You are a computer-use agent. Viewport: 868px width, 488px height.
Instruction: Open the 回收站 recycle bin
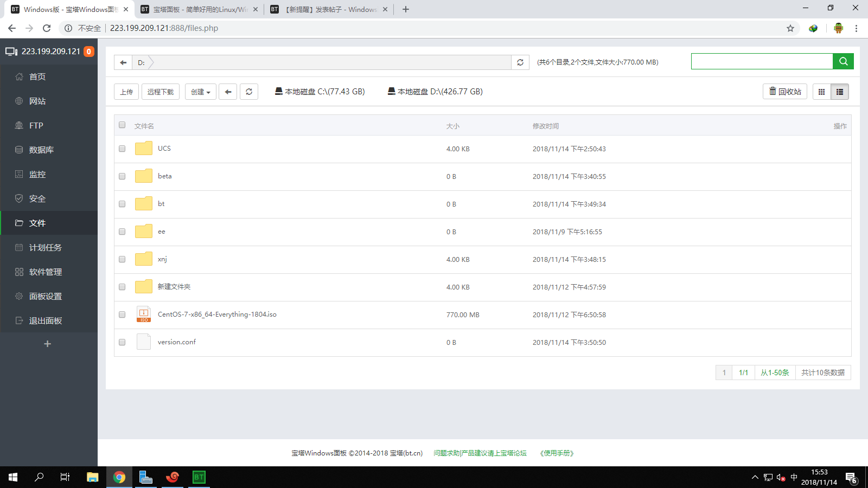[785, 92]
